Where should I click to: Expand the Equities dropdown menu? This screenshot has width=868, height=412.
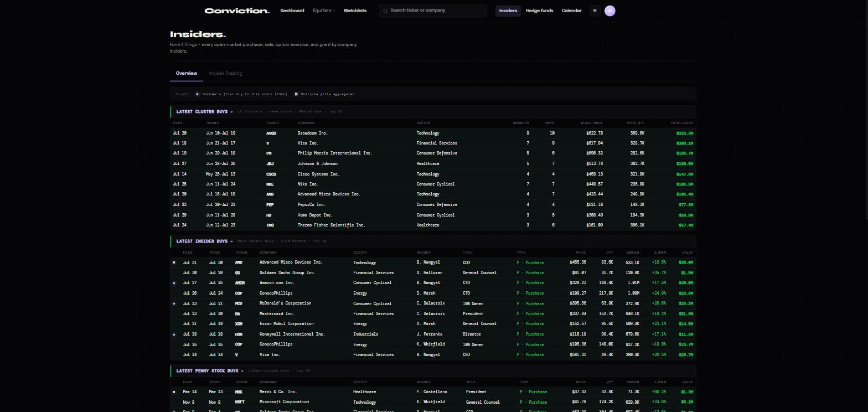click(324, 11)
